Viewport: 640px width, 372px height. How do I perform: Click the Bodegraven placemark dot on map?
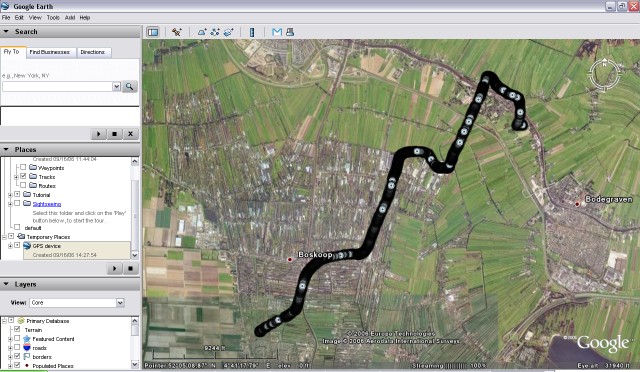coord(577,204)
